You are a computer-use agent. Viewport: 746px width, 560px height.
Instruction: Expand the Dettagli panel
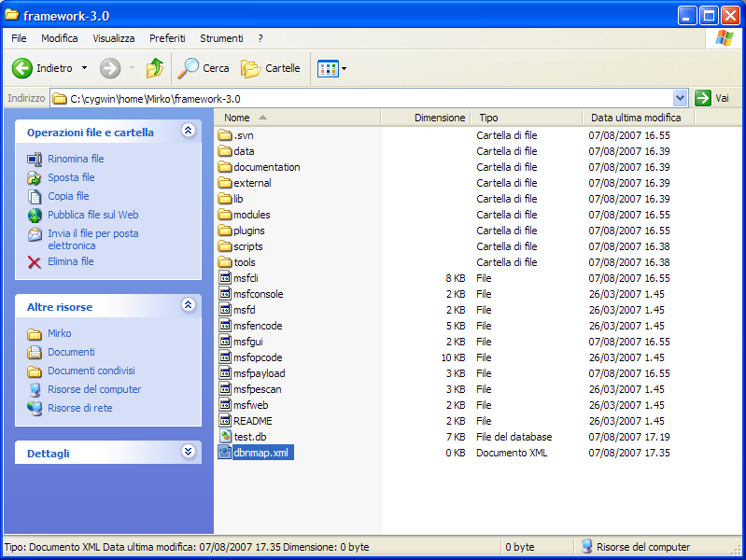coord(189,451)
